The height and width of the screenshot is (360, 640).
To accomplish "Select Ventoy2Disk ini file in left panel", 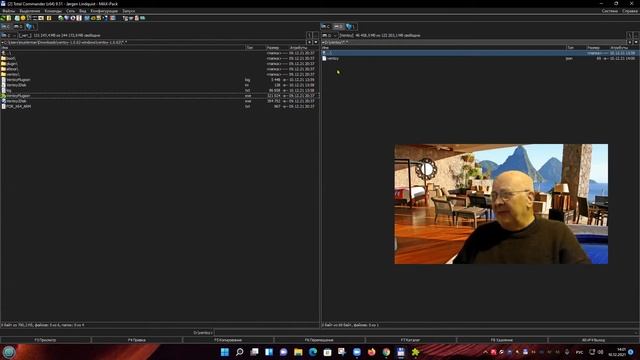I will (160, 85).
